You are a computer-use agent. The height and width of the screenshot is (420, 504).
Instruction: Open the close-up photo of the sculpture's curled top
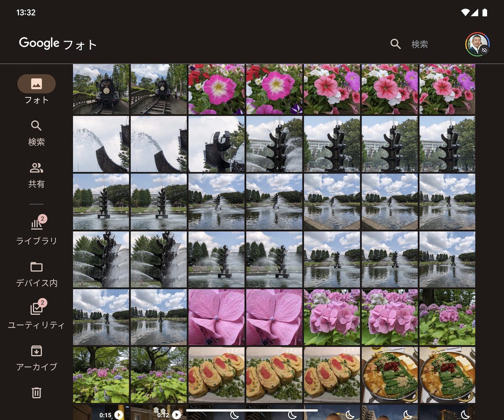(216, 144)
